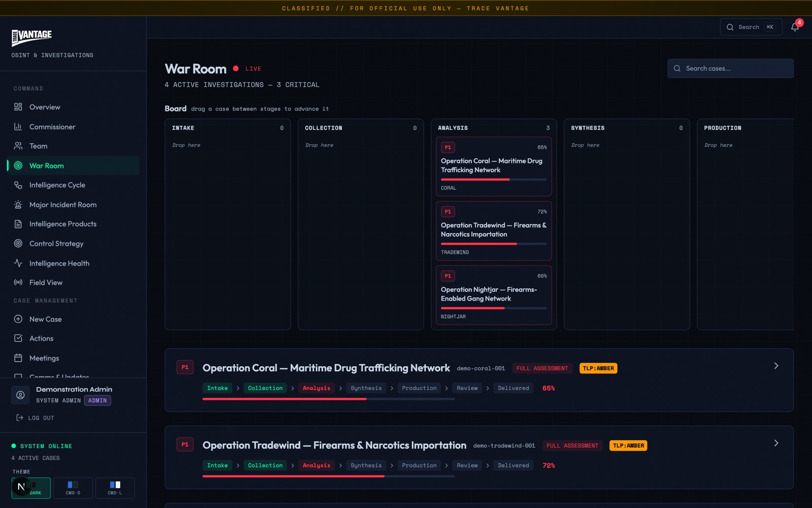
Task: Switch theme to CMD-L
Action: 115,488
